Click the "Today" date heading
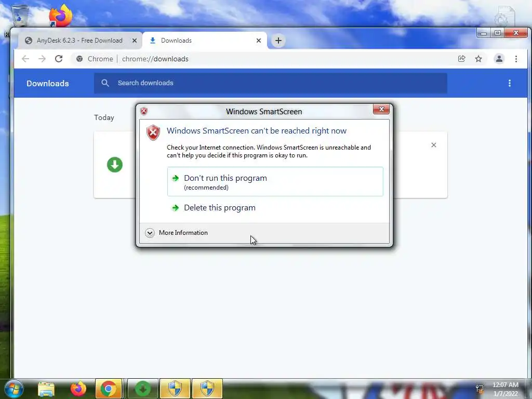The image size is (532, 399). (104, 117)
